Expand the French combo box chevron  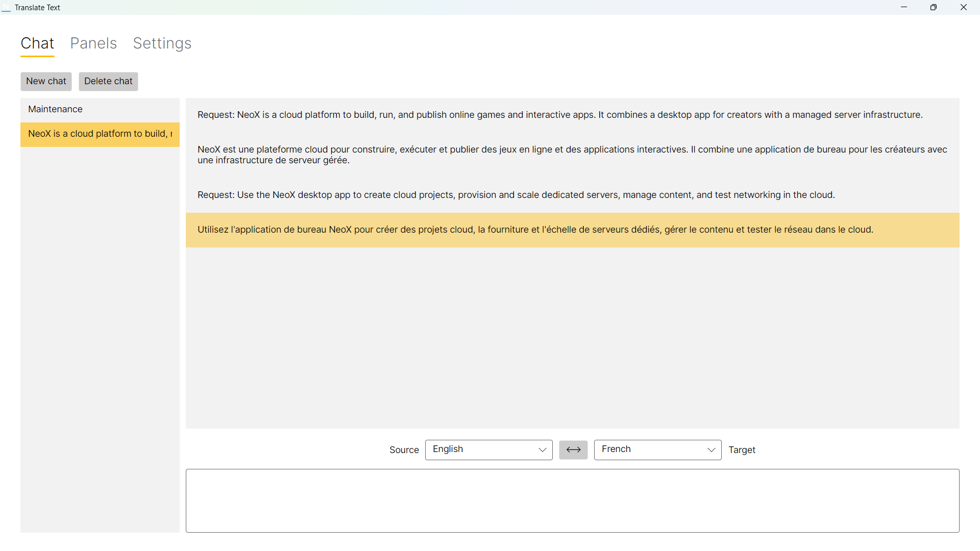click(x=712, y=450)
